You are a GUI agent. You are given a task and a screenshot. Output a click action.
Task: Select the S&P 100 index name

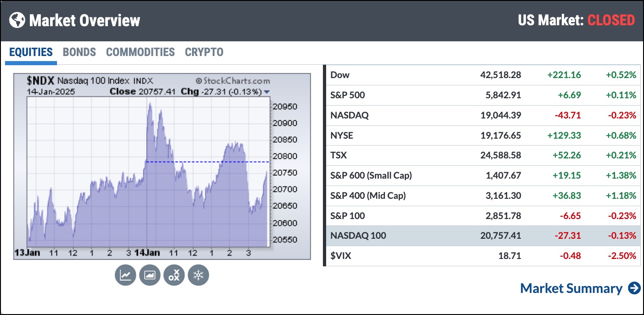[348, 216]
